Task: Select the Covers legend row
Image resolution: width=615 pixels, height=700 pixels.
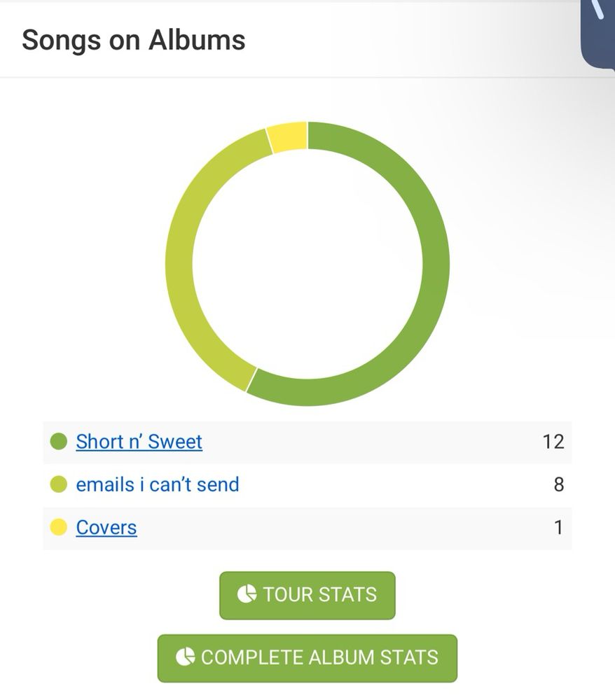Action: [307, 528]
